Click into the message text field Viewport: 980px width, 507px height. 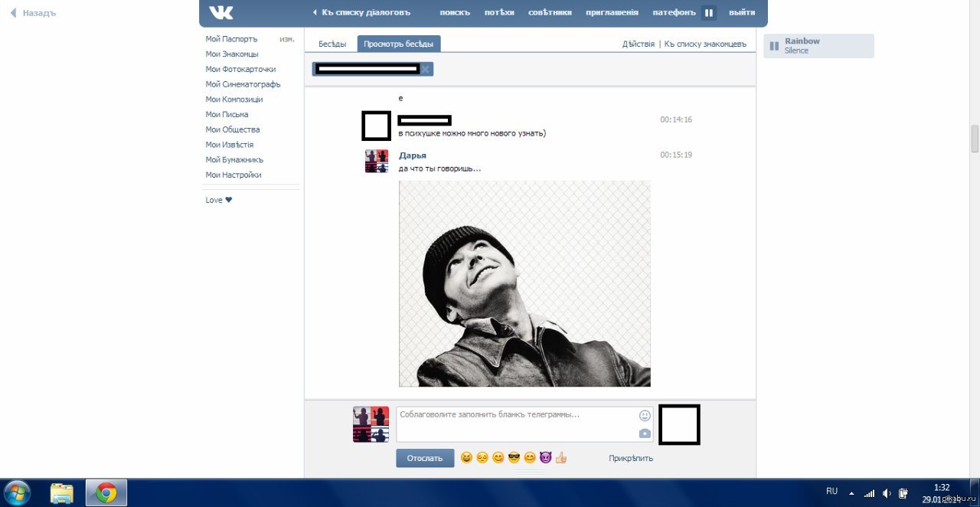click(517, 424)
